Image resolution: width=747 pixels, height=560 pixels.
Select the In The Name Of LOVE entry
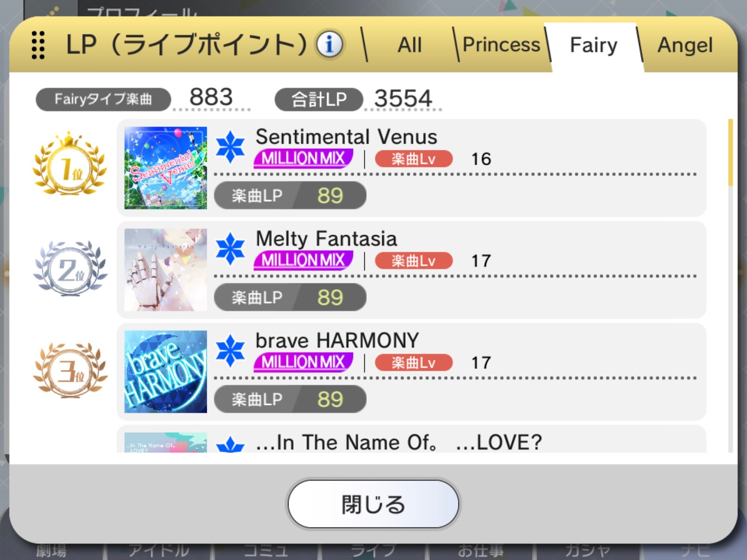coord(411,439)
